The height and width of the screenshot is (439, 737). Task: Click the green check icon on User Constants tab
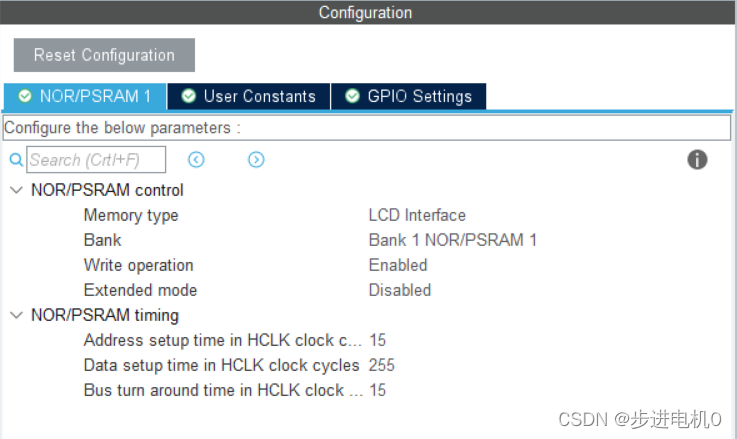tap(188, 96)
